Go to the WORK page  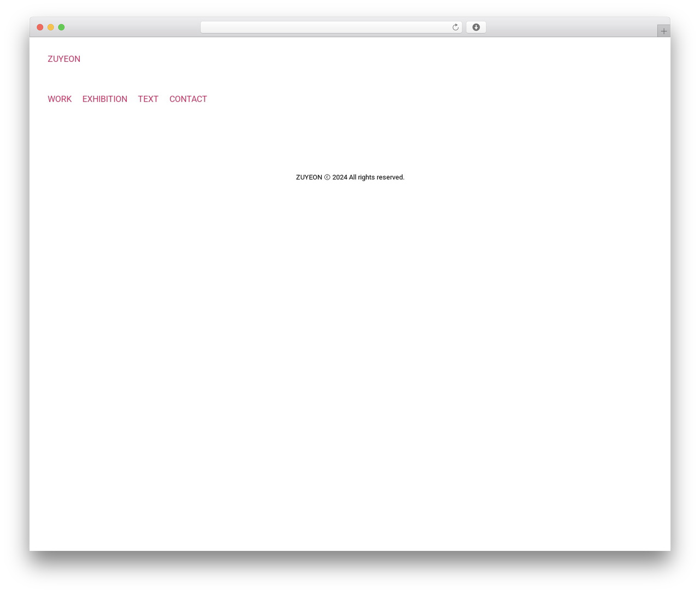point(60,99)
